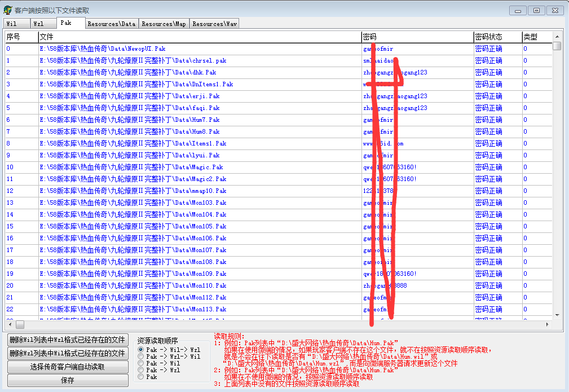This screenshot has height=392, width=569.
Task: Click the vertical scrollbar down arrow
Action: pos(557,315)
